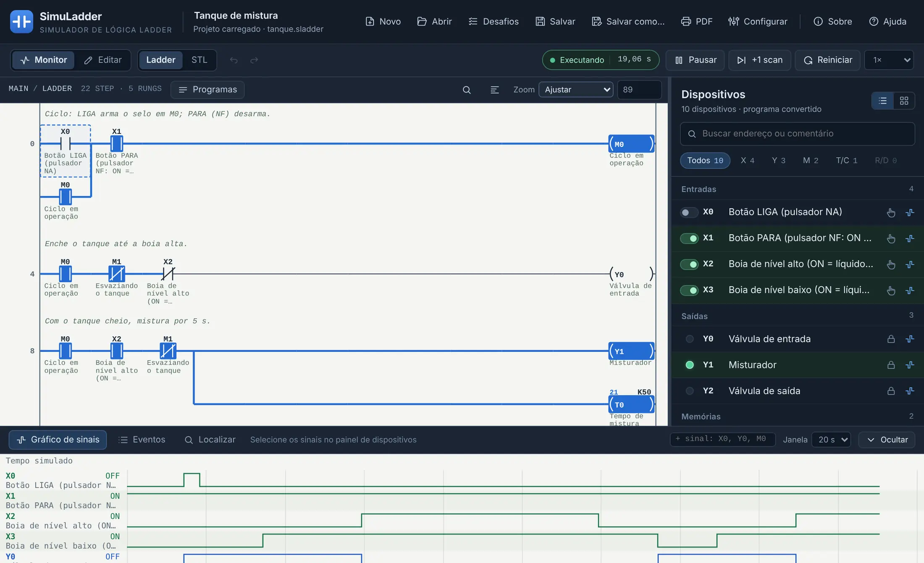Advance one scan with +1 scan
Screen dimensions: 924x563
click(x=759, y=60)
